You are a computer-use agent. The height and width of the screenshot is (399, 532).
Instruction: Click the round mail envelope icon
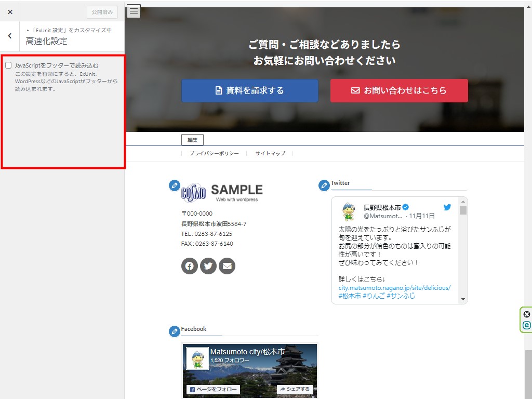(227, 266)
